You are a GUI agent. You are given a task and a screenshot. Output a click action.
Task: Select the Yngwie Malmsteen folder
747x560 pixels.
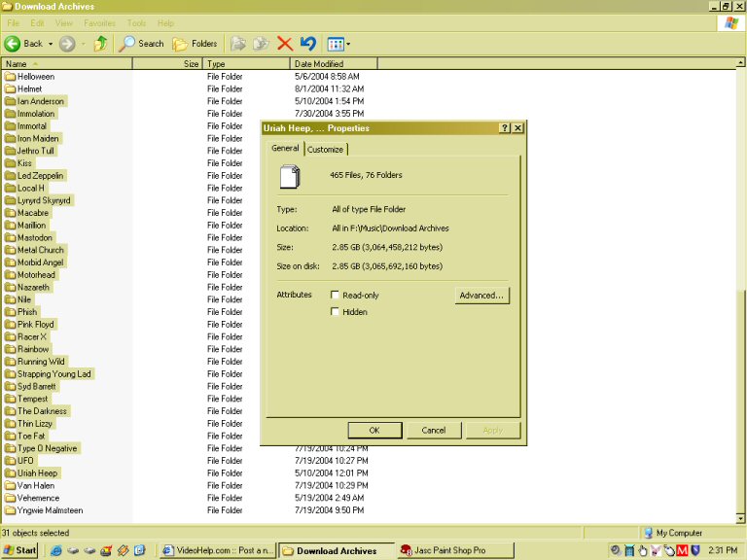(x=45, y=510)
